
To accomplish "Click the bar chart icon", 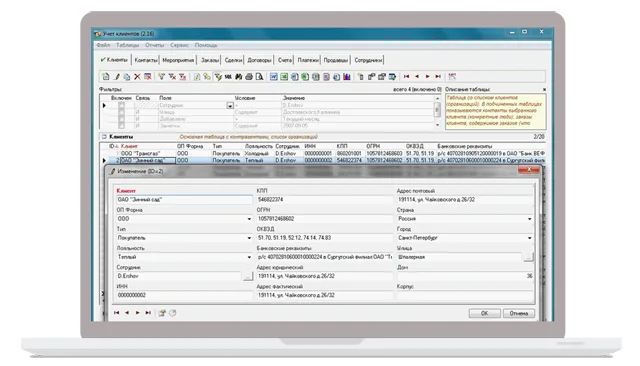I will point(347,76).
